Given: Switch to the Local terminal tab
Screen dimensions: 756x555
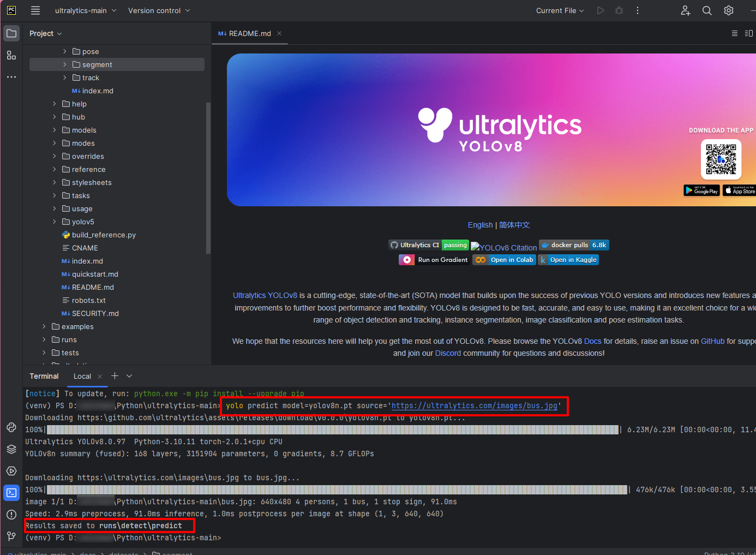Looking at the screenshot, I should [82, 376].
